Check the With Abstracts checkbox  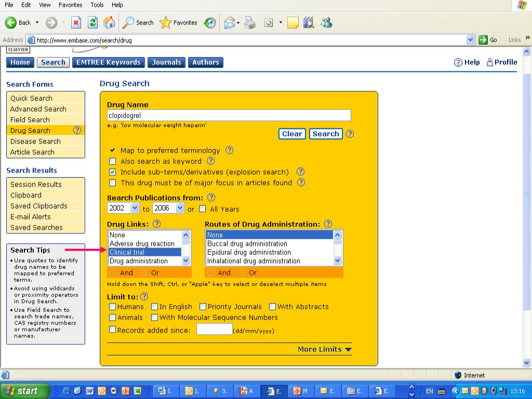pos(272,307)
